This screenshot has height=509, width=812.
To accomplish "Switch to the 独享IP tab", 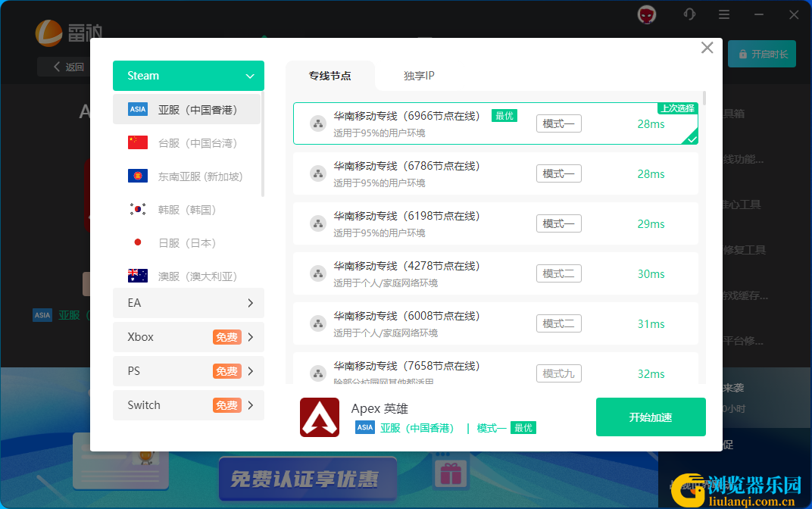I will click(x=419, y=76).
